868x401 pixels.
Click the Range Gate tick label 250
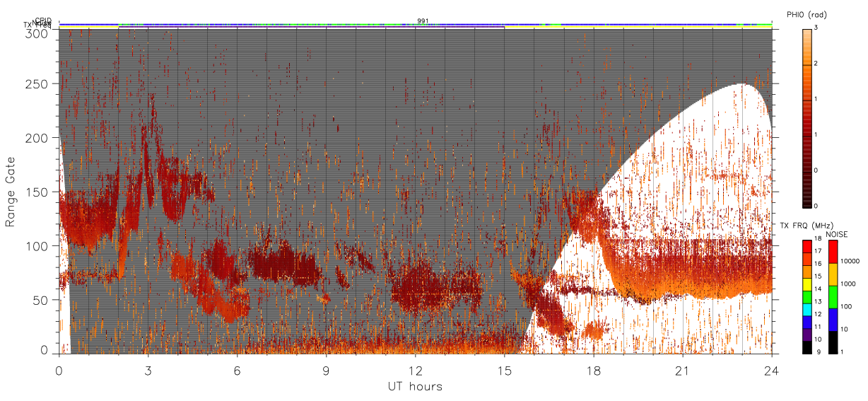[x=38, y=84]
